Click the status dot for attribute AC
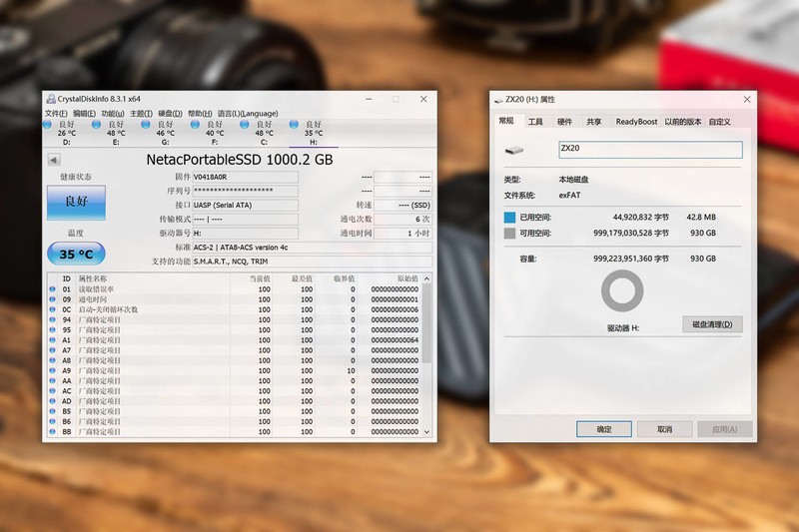This screenshot has width=799, height=532. coord(53,391)
